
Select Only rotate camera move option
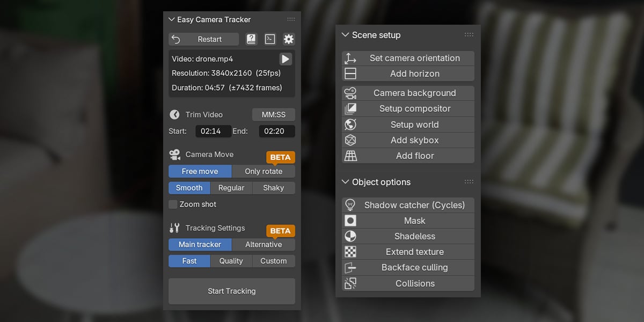coord(264,172)
